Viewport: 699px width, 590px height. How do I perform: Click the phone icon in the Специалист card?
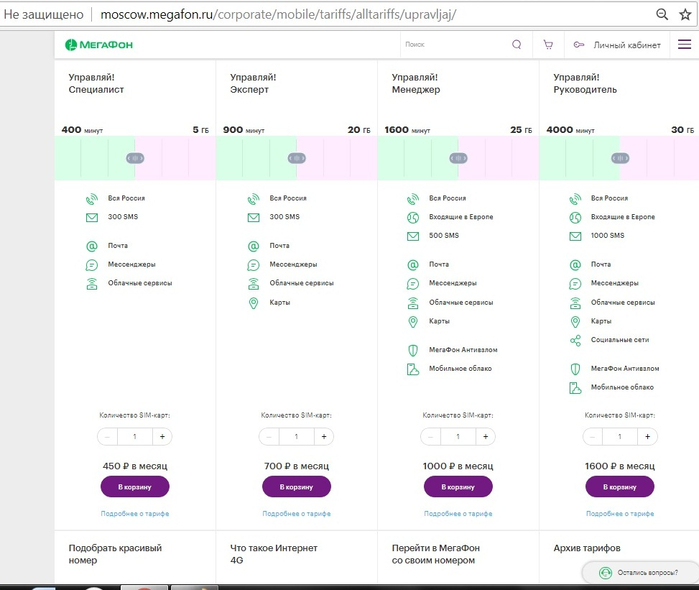[92, 198]
